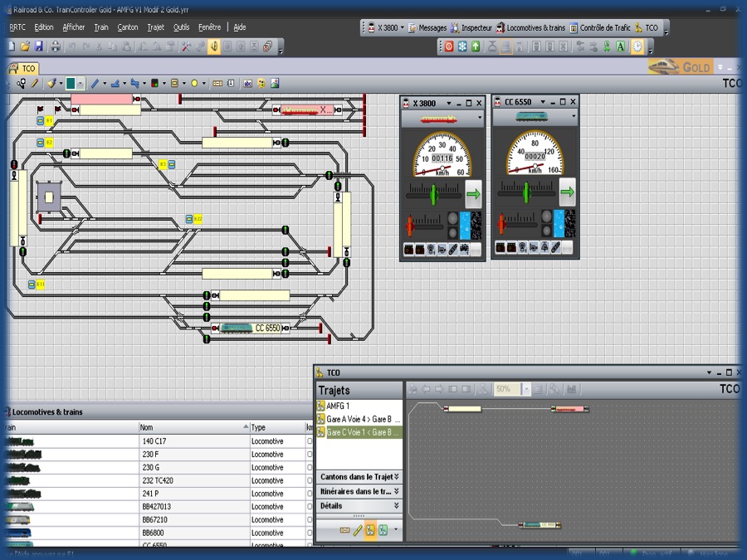
Task: Pick the teal color swatch
Action: point(71,83)
